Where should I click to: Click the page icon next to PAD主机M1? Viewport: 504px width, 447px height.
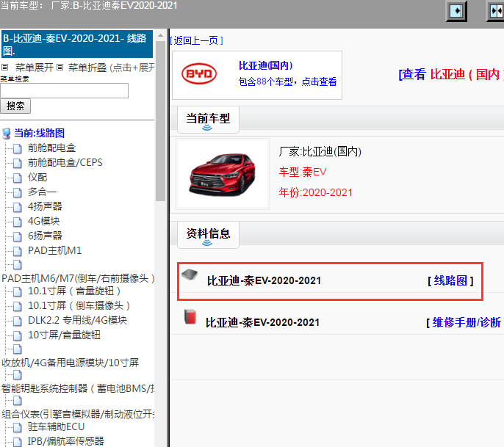click(x=18, y=251)
